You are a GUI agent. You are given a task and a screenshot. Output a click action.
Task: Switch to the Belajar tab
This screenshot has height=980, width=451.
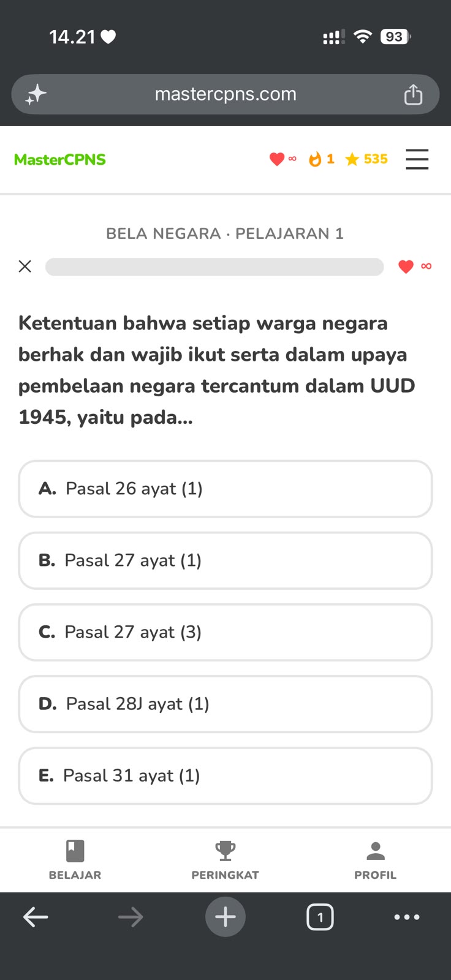click(x=75, y=860)
